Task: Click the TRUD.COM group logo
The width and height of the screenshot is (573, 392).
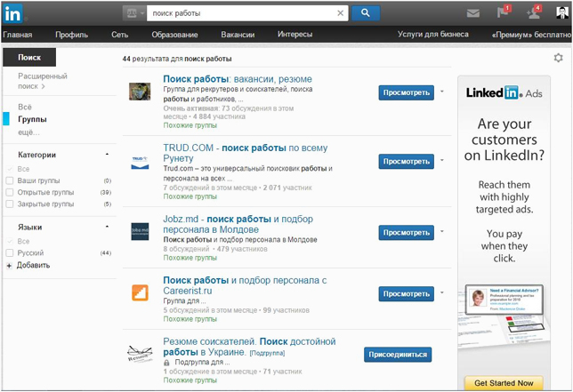Action: (140, 163)
